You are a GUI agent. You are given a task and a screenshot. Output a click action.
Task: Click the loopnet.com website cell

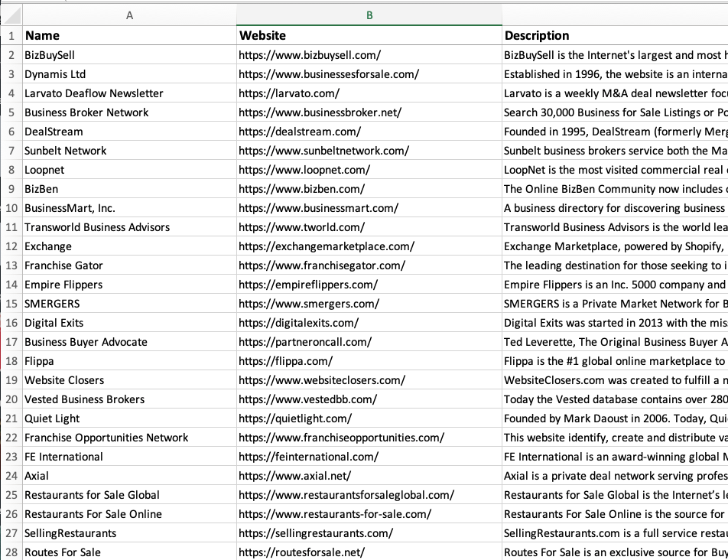point(304,170)
